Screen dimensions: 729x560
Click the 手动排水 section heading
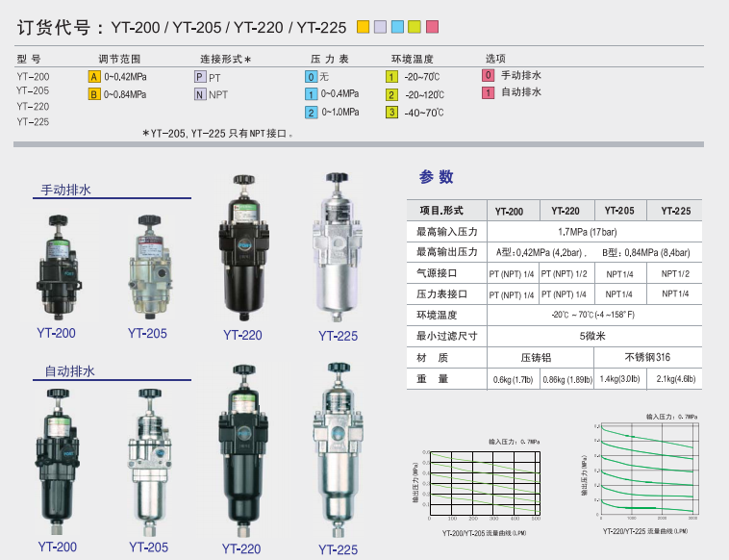[x=64, y=191]
